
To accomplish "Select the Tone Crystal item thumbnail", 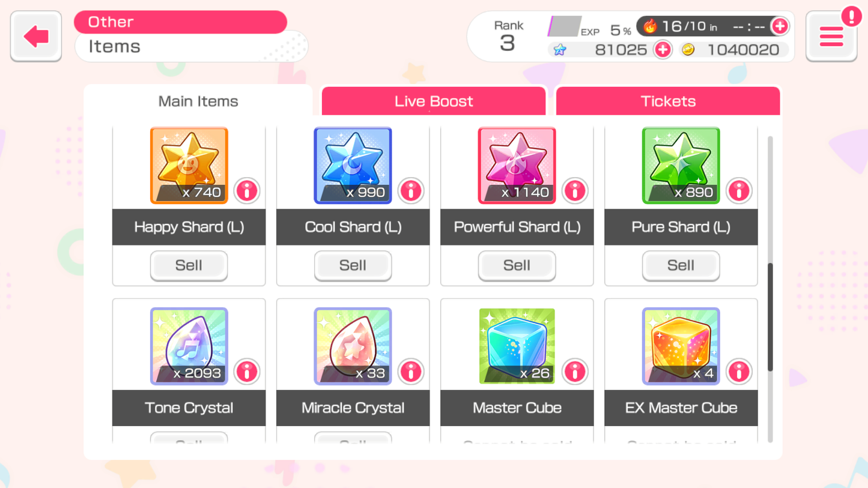I will point(189,346).
